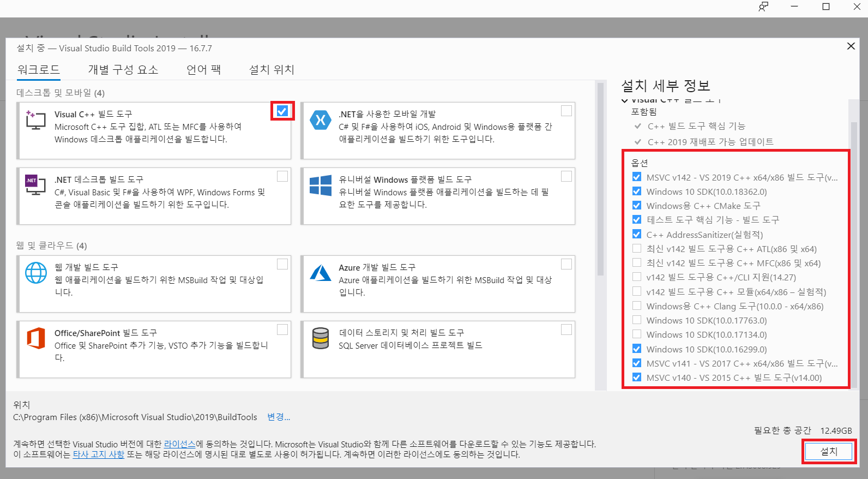Viewport: 868px width, 479px height.
Task: Check the 데이터 스토리지 및 처리 빌드 도구 checkbox
Action: pos(566,330)
